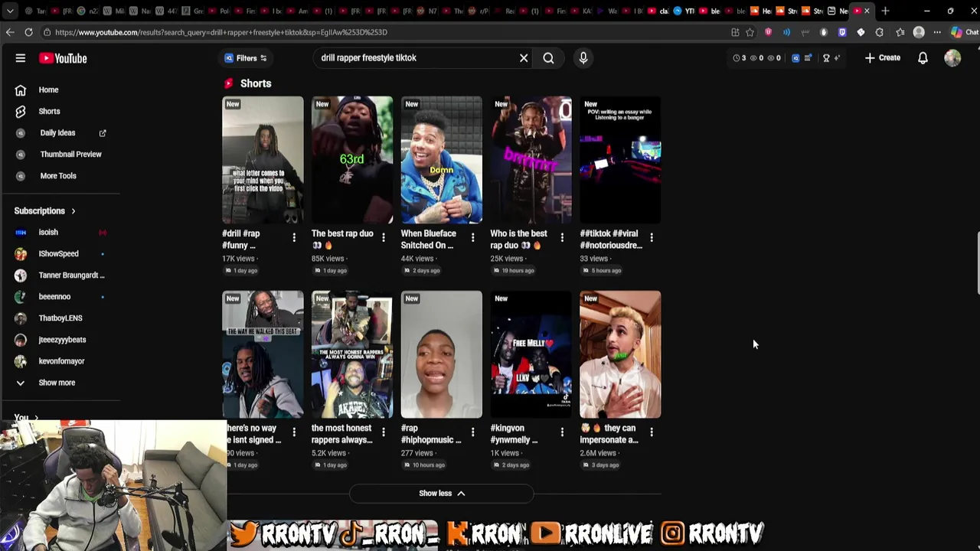Click the search magnifier button
The width and height of the screenshot is (980, 551).
point(548,58)
